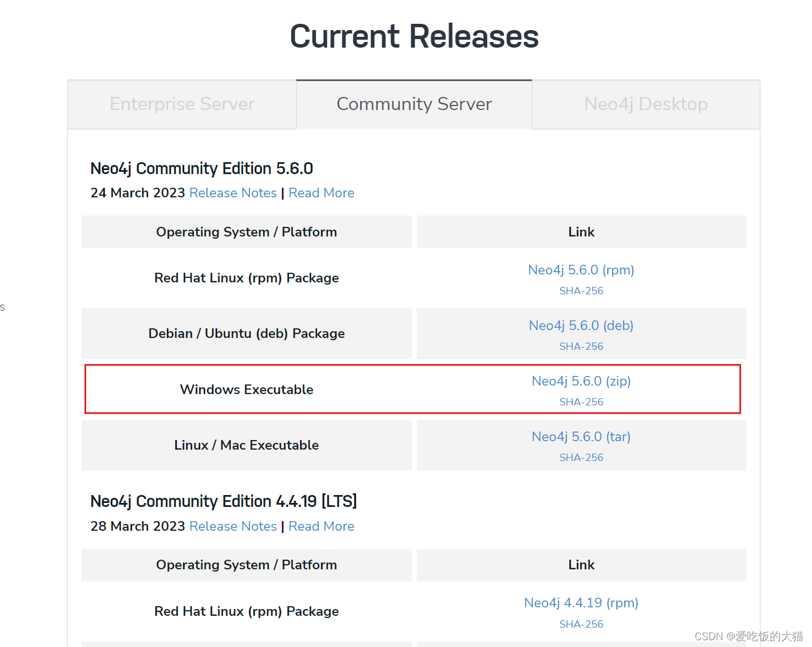Screen dimensions: 812x647
Task: Select the Community Server tab
Action: [414, 104]
